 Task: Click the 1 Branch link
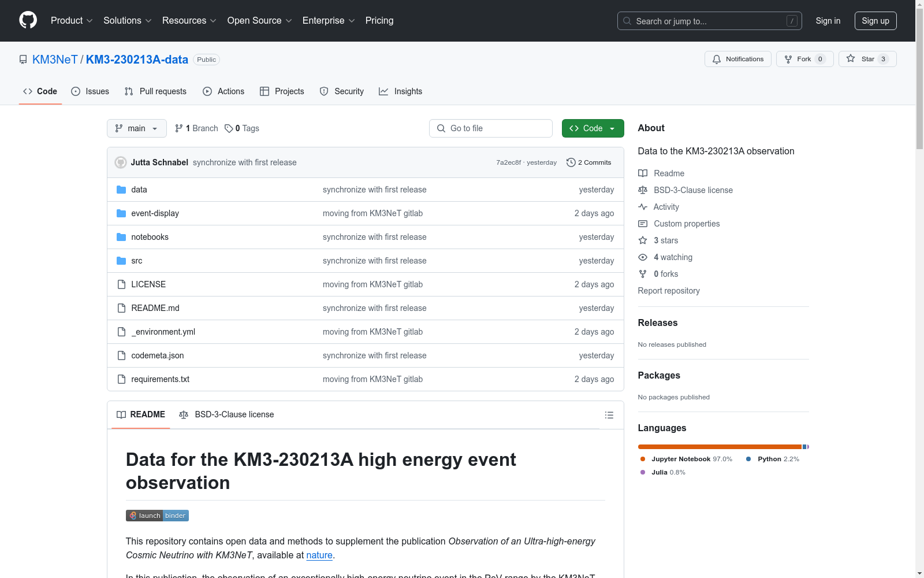(196, 128)
